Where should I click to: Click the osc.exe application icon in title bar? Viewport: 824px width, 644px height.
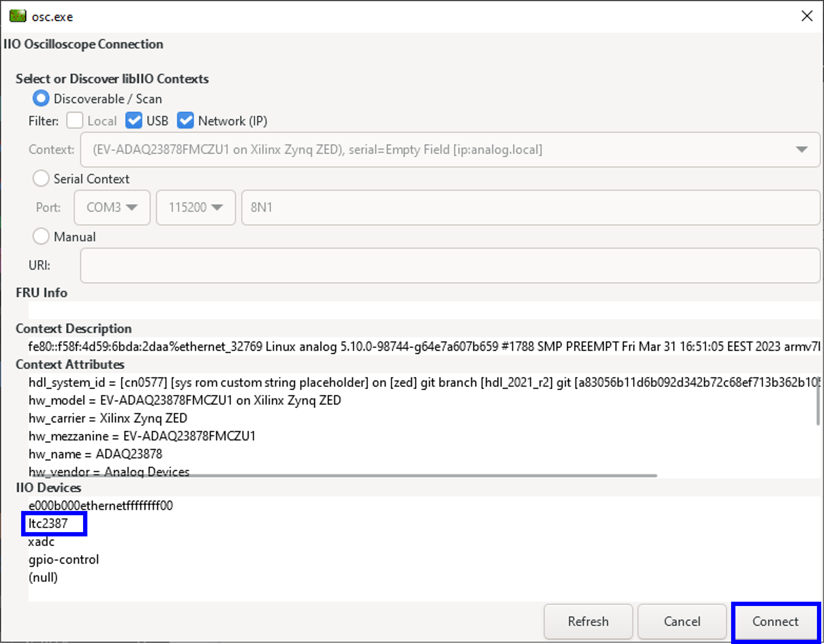click(18, 16)
